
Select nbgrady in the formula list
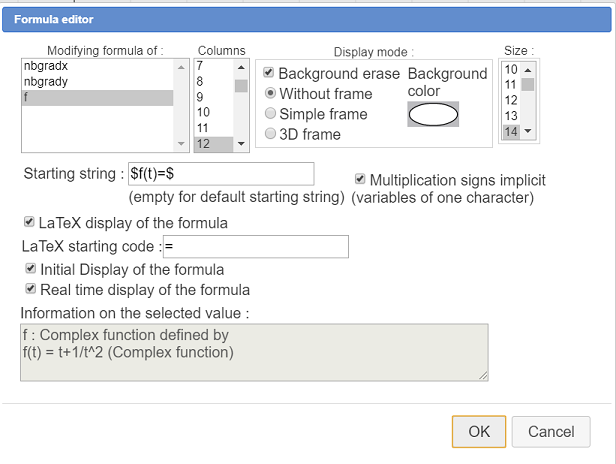pos(97,82)
